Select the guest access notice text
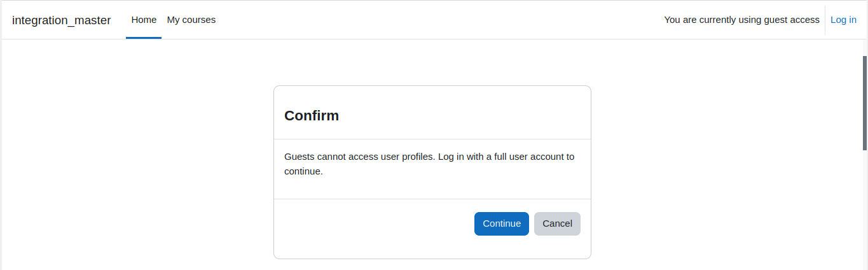This screenshot has width=868, height=270. coord(741,20)
